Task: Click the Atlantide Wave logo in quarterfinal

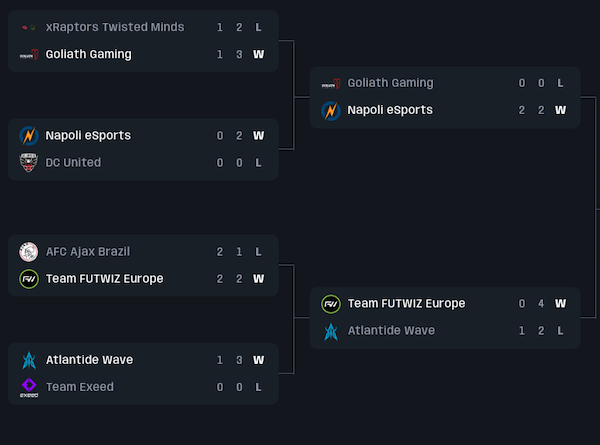Action: (29, 359)
